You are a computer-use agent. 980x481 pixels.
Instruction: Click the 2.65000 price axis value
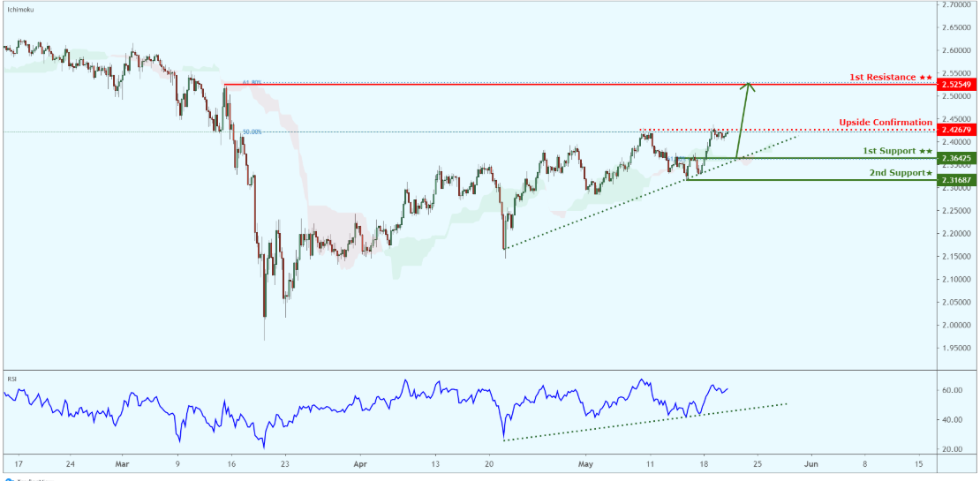point(958,27)
